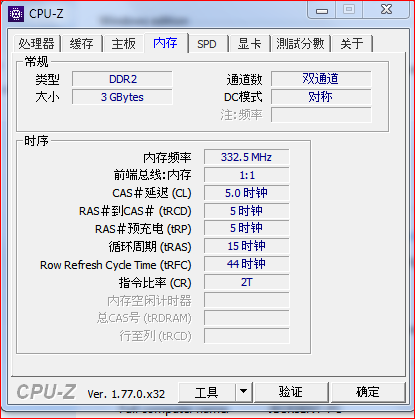Click the 循环周期 (tRAS) label

pyautogui.click(x=150, y=247)
